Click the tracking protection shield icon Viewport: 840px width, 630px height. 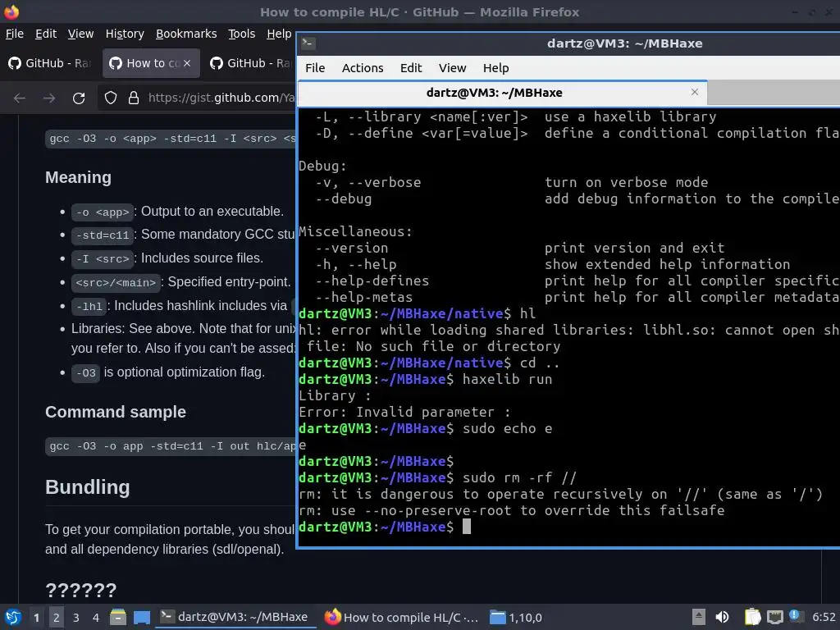click(111, 98)
